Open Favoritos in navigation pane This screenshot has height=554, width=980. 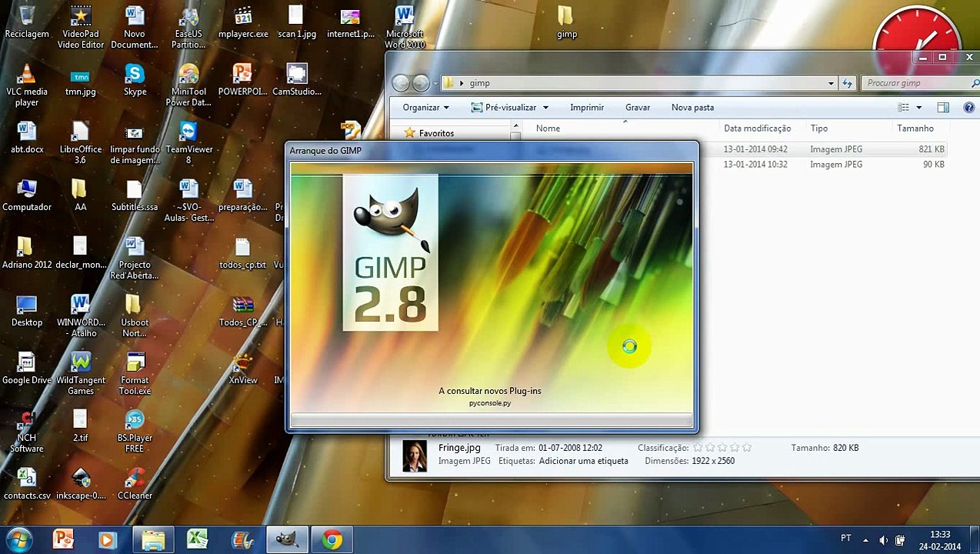436,133
